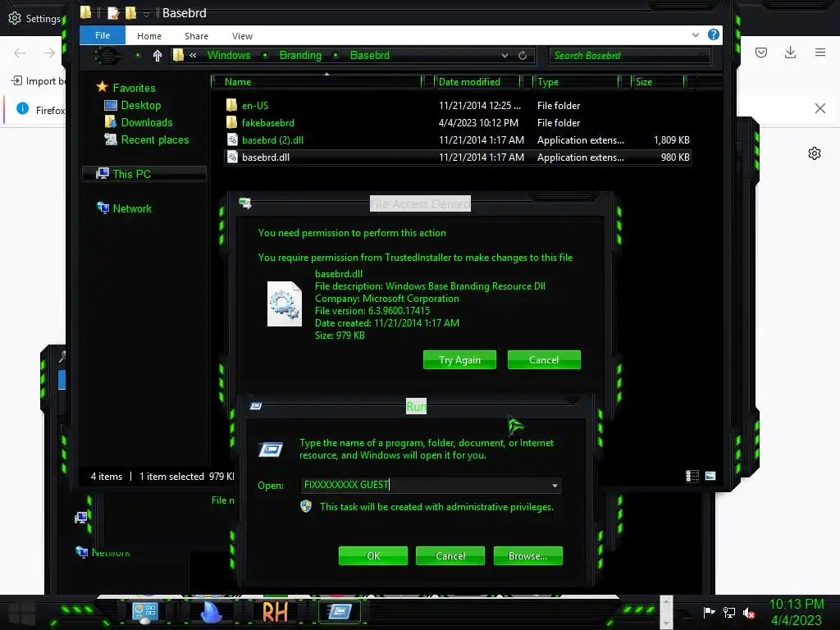Image resolution: width=840 pixels, height=630 pixels.
Task: Open the File ribbon tab
Action: 103,35
